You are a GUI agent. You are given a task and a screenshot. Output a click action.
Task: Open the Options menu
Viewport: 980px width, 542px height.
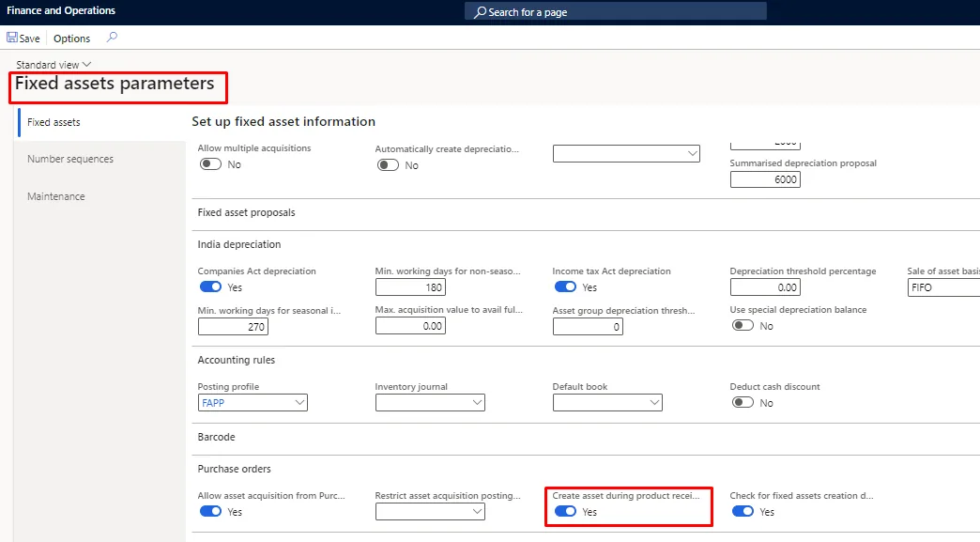click(x=72, y=39)
